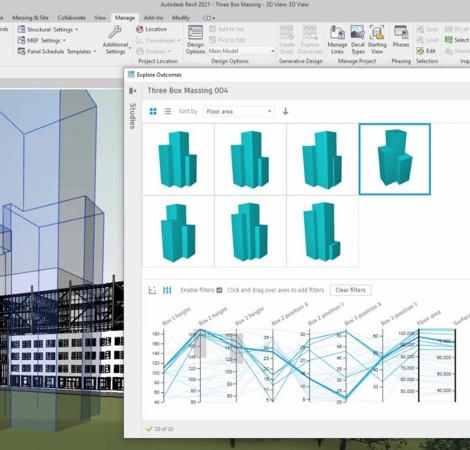470x450 pixels.
Task: Select the highlighted fourth outcome thumbnail
Action: (x=395, y=159)
